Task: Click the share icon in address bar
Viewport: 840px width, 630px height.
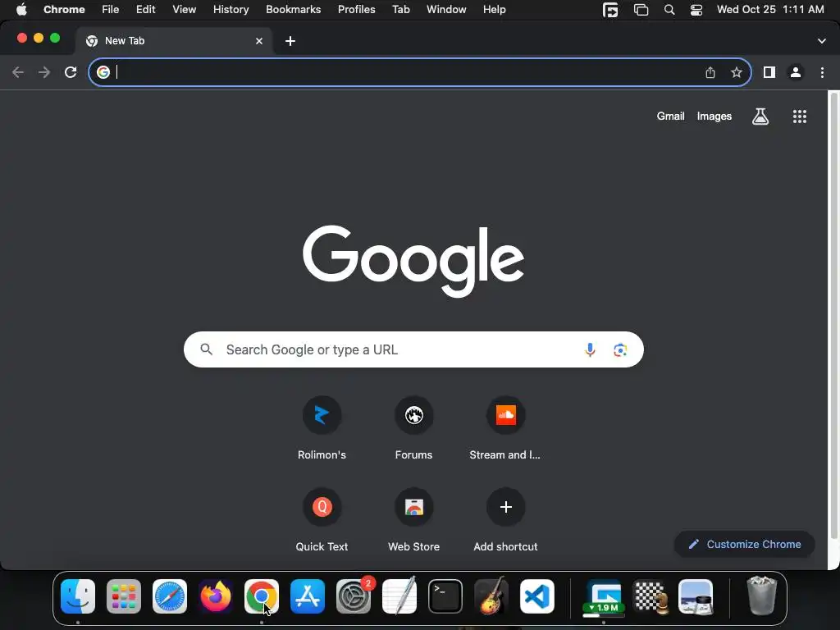Action: [x=710, y=72]
